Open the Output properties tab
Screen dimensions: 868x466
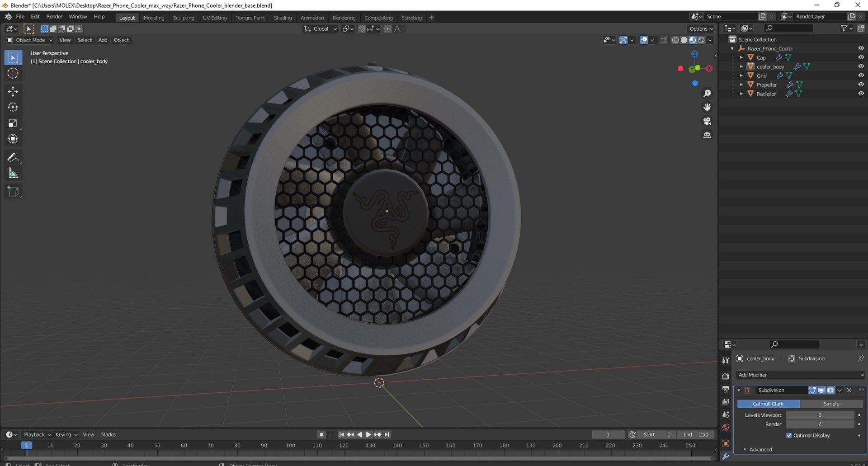point(726,389)
